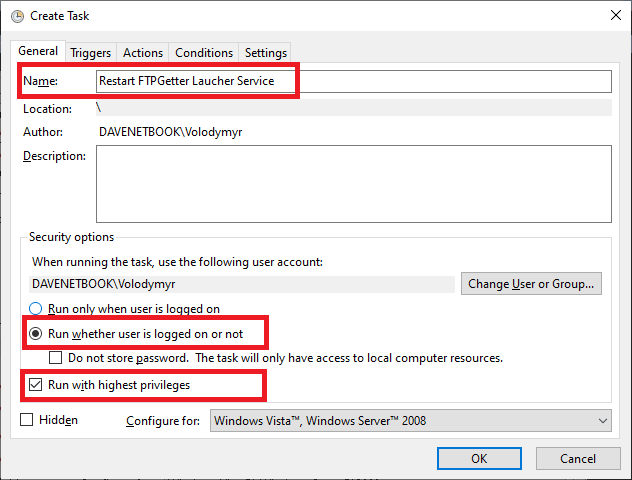Click the user account field DAVENETBOOK\Volodymyr
This screenshot has height=480, width=632.
242,284
